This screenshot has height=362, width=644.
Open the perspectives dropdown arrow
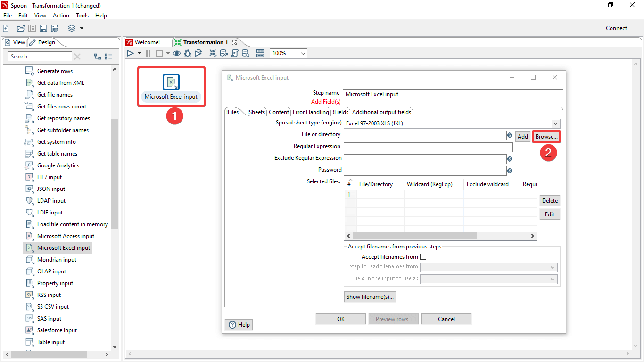click(x=82, y=28)
